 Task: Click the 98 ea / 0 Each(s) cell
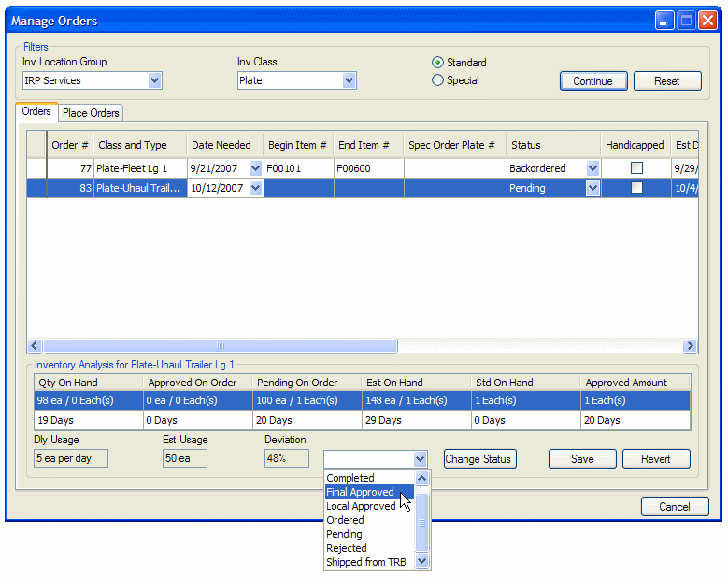tap(88, 400)
